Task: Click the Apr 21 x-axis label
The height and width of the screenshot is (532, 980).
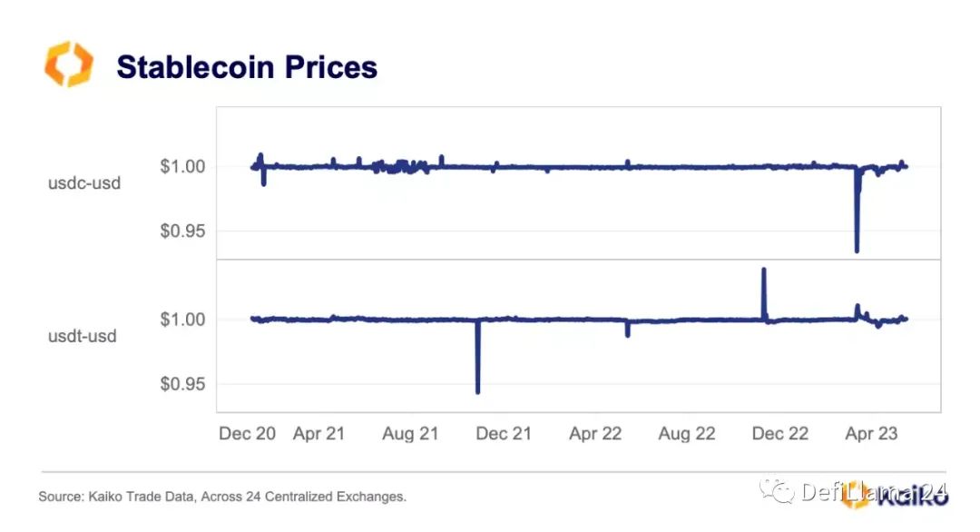Action: pyautogui.click(x=318, y=433)
